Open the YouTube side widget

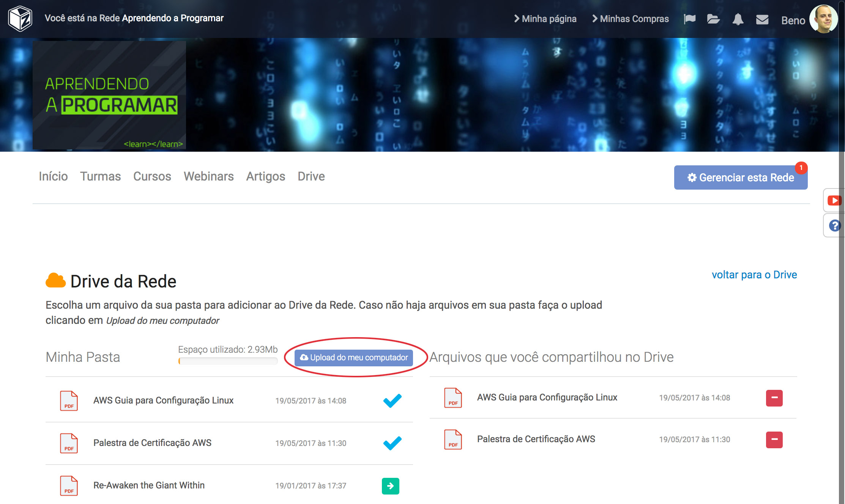[834, 200]
